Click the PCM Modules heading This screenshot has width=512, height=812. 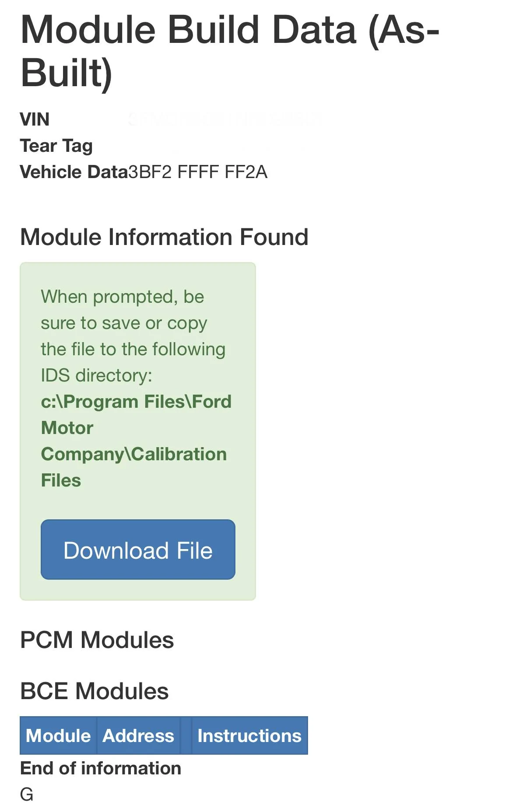pos(97,640)
